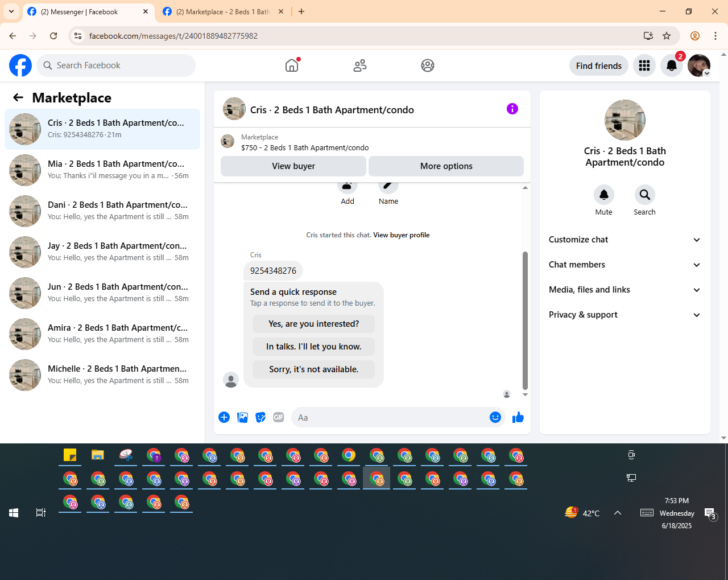Open Task View on the taskbar
The image size is (728, 580).
coord(41,513)
